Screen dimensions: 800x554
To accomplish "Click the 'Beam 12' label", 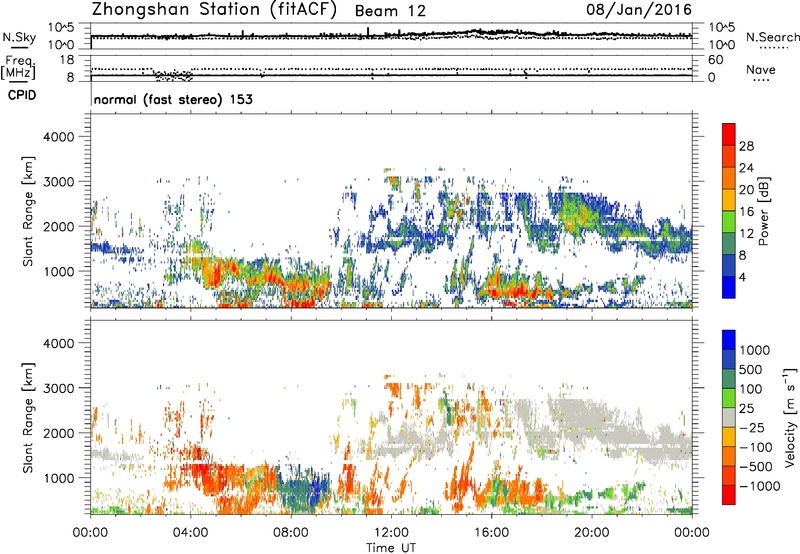I will (x=390, y=11).
